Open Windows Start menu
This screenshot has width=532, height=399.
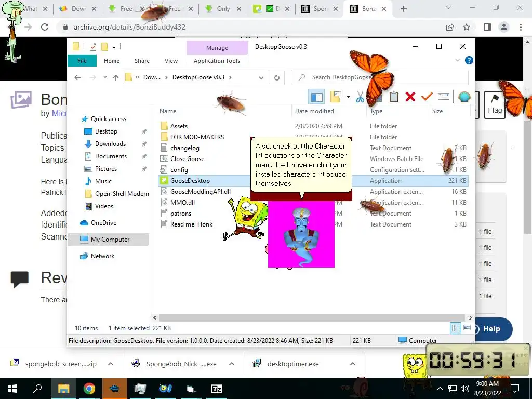[x=12, y=389]
